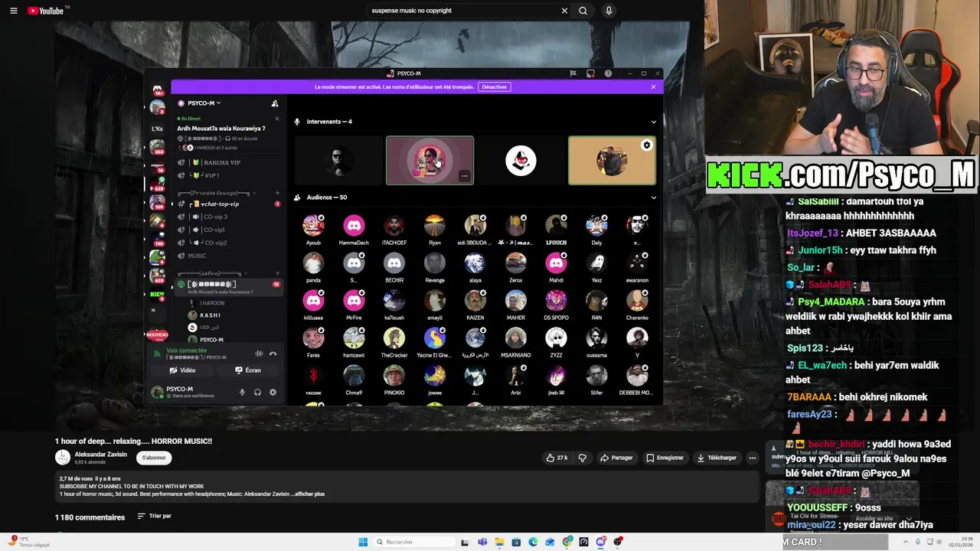Select audience member Ryan's avatar
This screenshot has width=980, height=551.
pos(435,225)
